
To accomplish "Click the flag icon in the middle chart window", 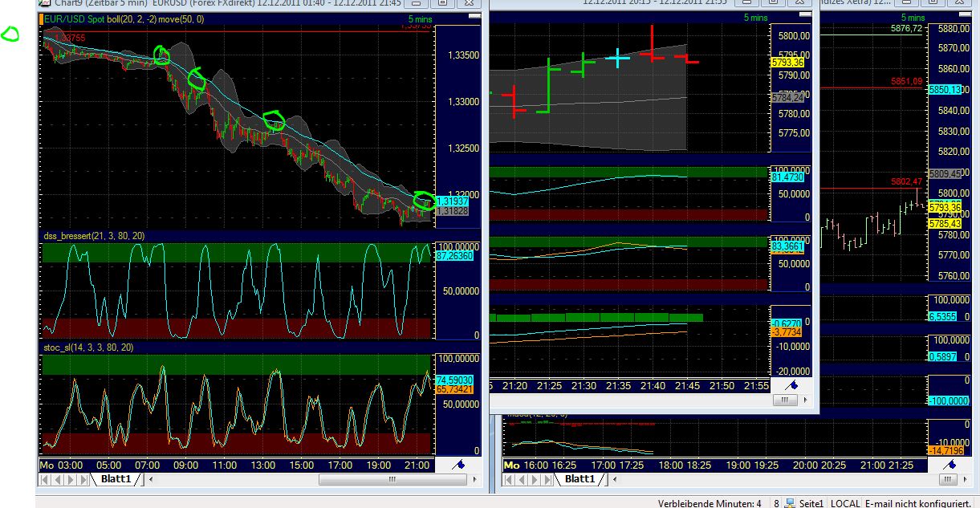I will 793,384.
